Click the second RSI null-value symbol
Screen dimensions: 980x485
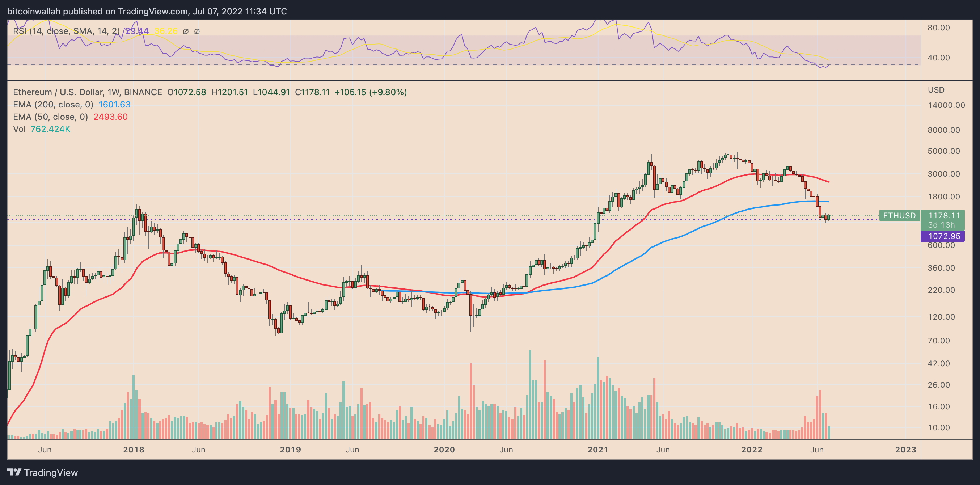coord(197,31)
